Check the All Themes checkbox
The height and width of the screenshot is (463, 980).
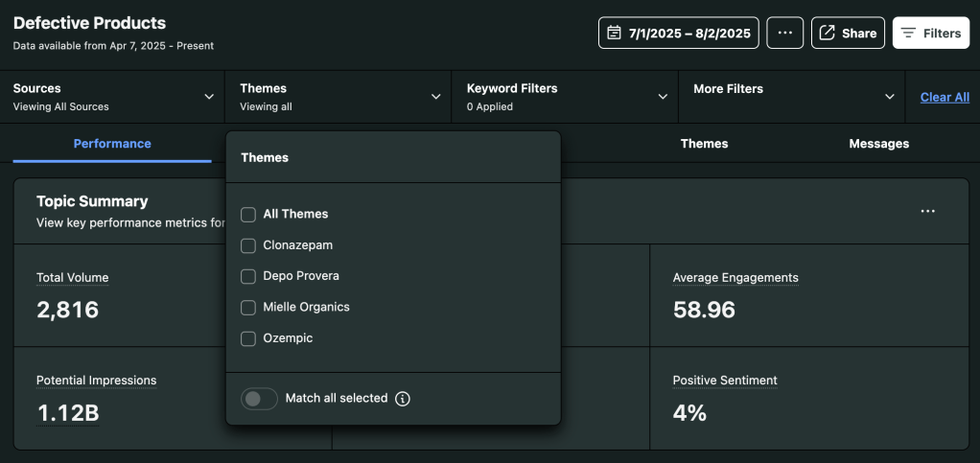248,215
